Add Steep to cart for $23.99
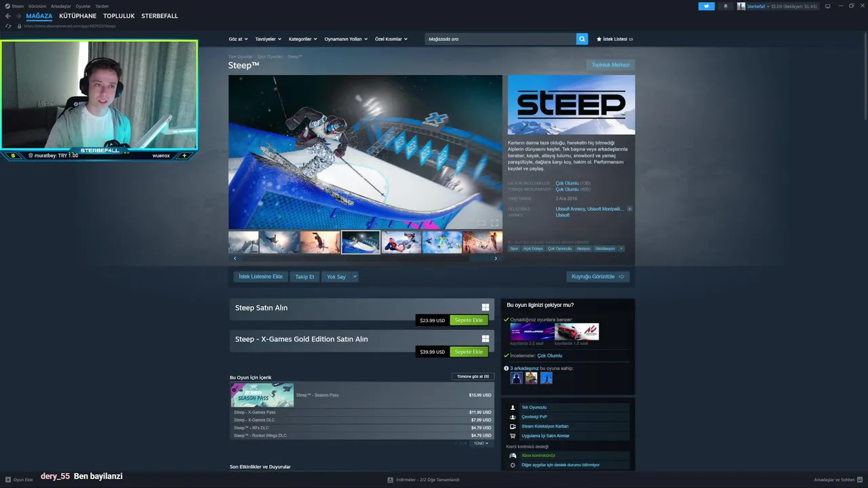This screenshot has width=868, height=488. point(469,321)
